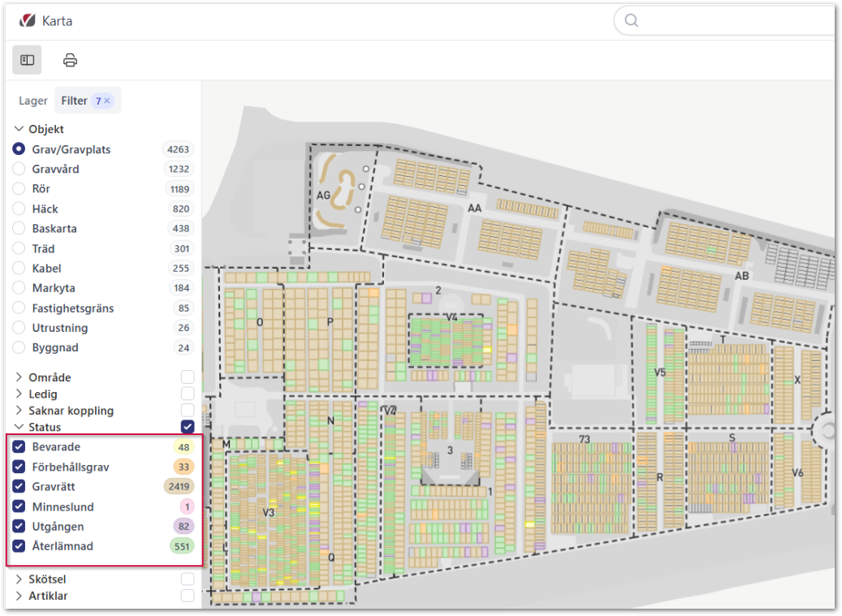
Task: Click the Karta app logo
Action: point(28,21)
